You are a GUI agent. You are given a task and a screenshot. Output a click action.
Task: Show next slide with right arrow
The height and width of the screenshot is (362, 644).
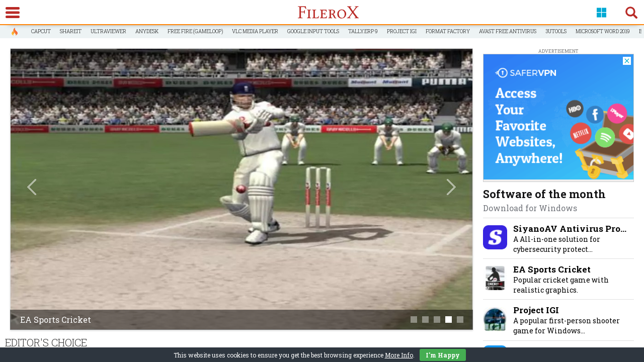451,187
